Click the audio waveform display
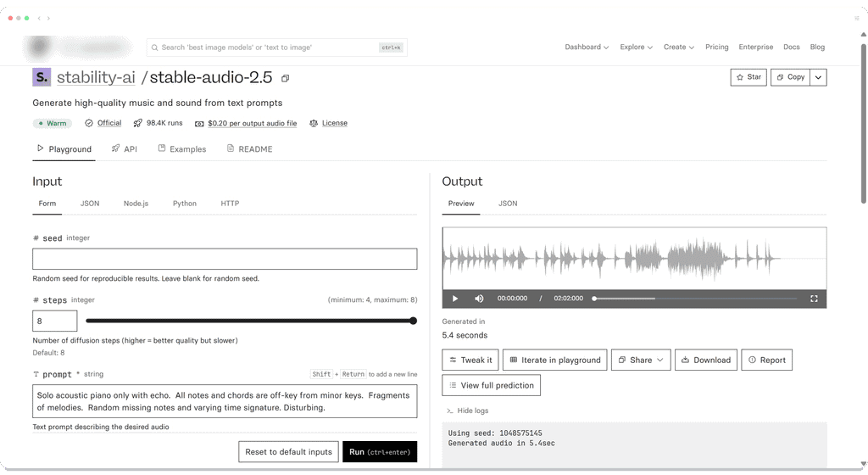 tap(634, 259)
